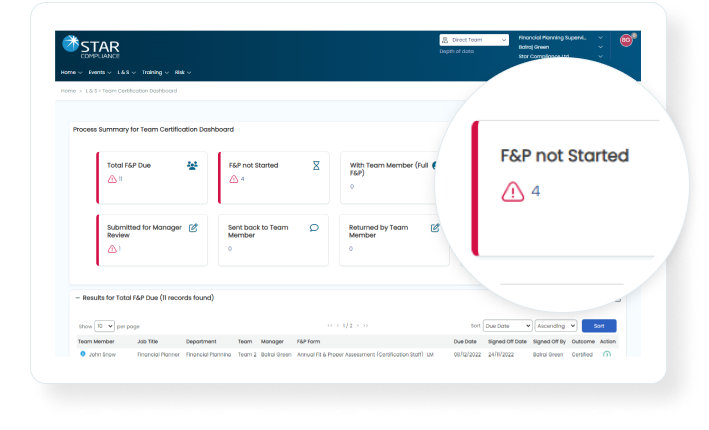Collapse the Results for Total F&P Due section

point(78,298)
